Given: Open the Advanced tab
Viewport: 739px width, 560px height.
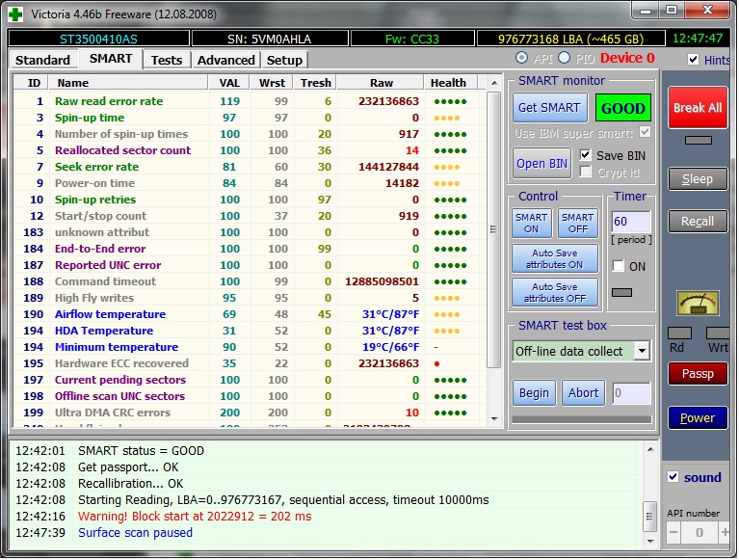Looking at the screenshot, I should pyautogui.click(x=225, y=60).
